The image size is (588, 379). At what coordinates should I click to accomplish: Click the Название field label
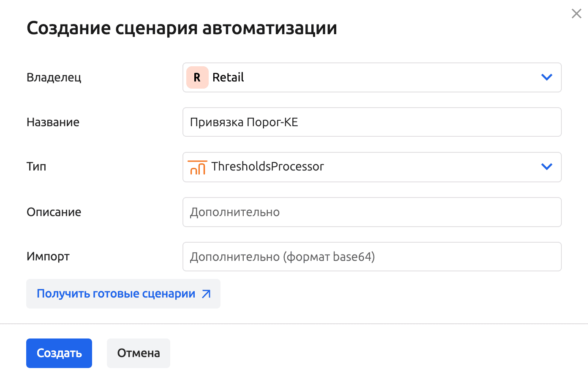pyautogui.click(x=53, y=122)
